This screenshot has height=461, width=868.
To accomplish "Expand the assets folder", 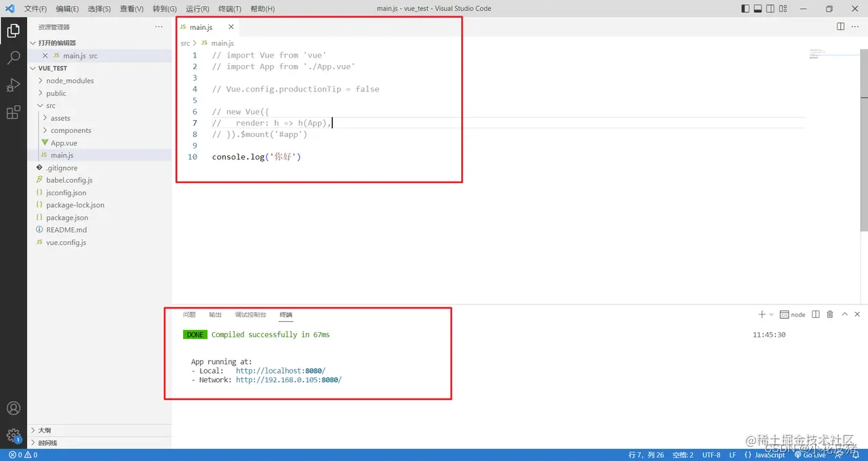I will 100,118.
